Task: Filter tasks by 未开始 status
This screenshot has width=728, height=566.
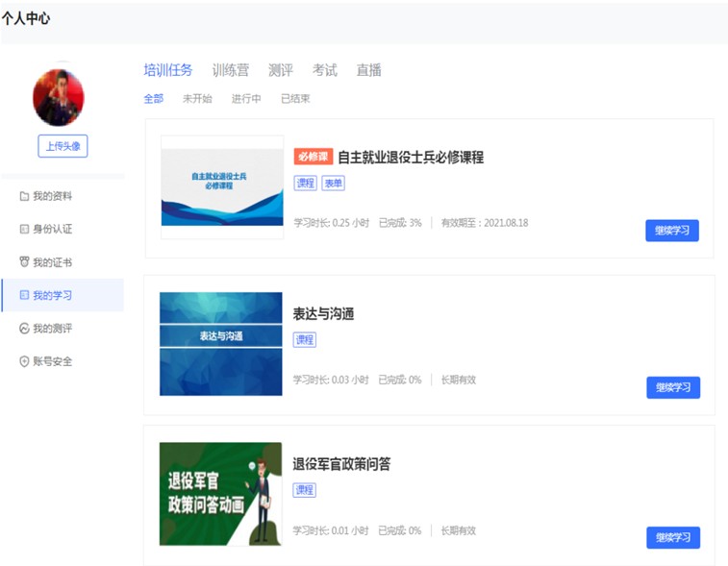Action: [196, 98]
